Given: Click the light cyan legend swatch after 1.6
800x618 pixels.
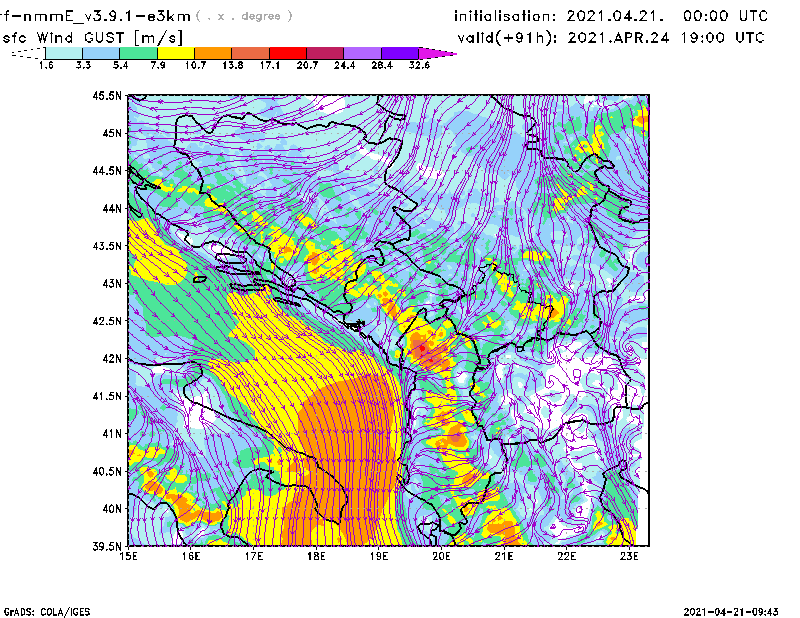Looking at the screenshot, I should [x=64, y=53].
